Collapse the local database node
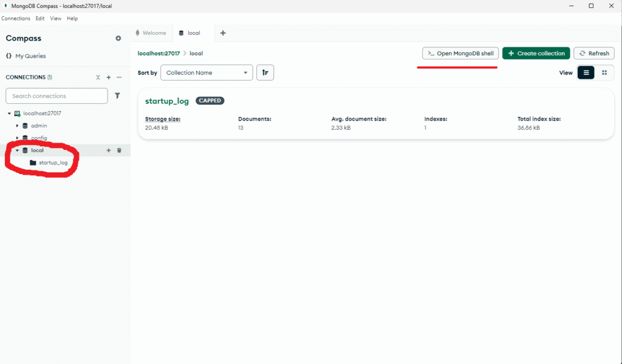Image resolution: width=622 pixels, height=364 pixels. click(18, 150)
